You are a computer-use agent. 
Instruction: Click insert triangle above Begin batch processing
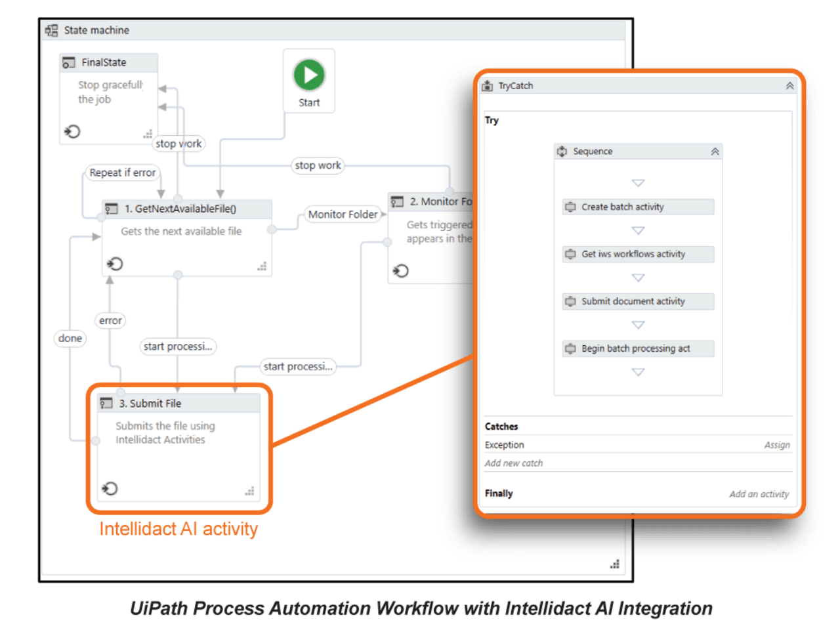click(x=638, y=325)
